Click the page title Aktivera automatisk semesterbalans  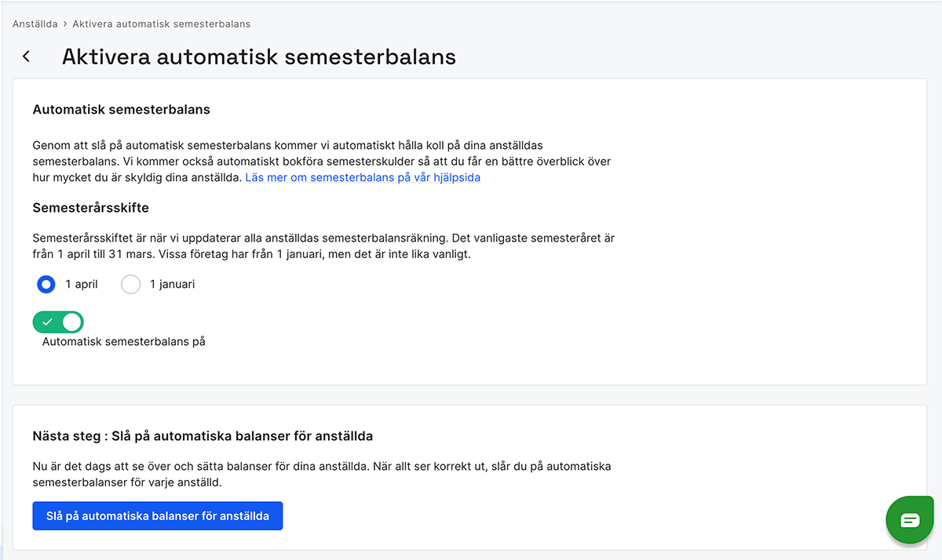[x=259, y=56]
